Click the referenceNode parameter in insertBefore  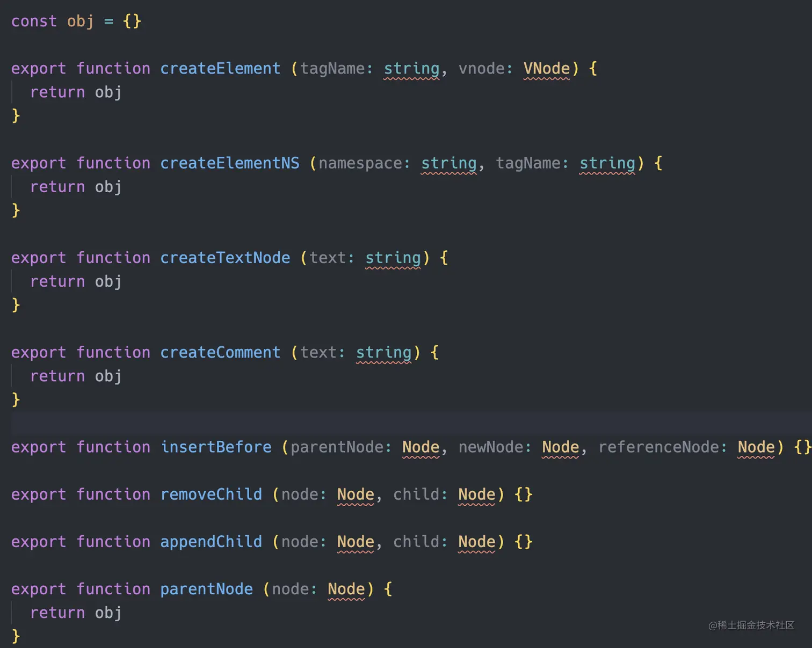pos(658,447)
